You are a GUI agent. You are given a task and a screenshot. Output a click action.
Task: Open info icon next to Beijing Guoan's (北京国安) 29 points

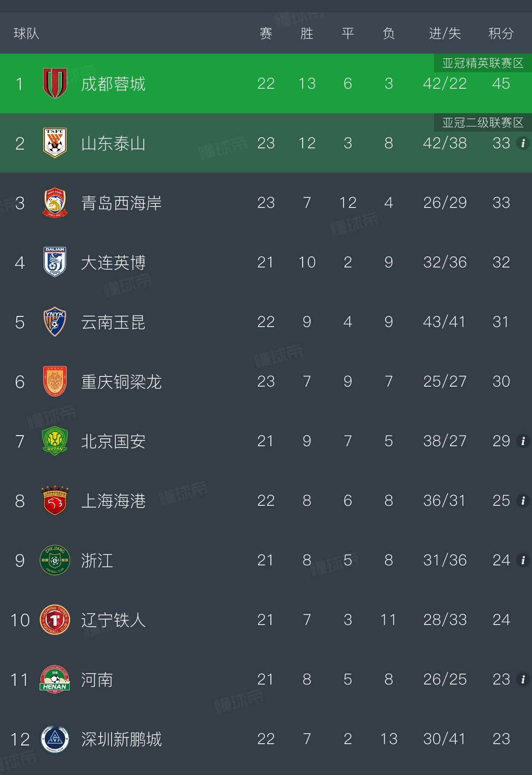click(x=523, y=441)
